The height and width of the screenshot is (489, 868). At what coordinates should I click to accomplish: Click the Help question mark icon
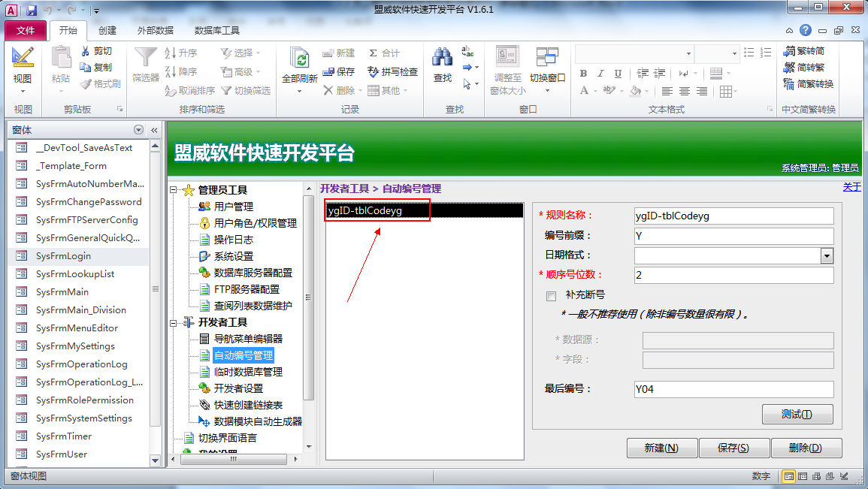click(x=806, y=30)
